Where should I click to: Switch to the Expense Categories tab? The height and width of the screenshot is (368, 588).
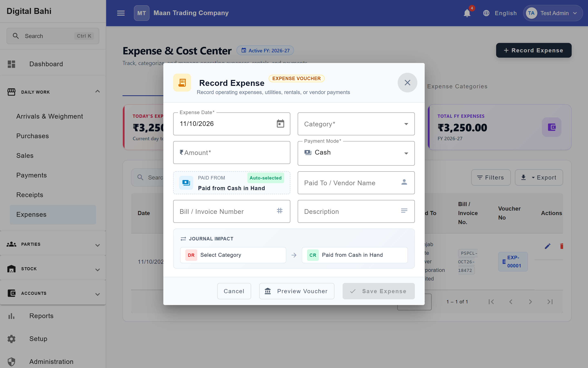(457, 86)
